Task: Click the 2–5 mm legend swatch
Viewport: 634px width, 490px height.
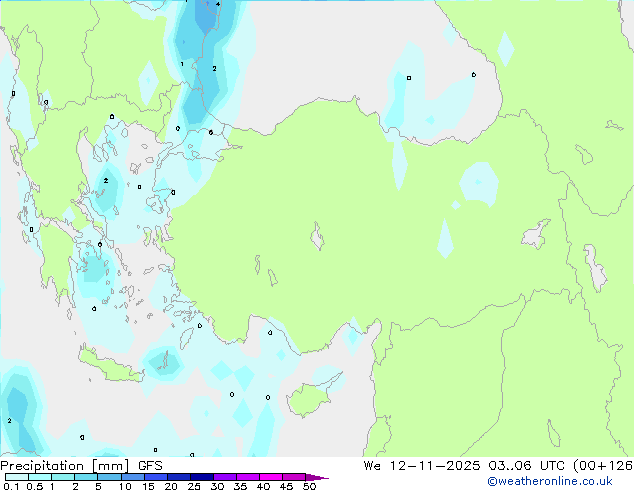Action: pyautogui.click(x=86, y=477)
